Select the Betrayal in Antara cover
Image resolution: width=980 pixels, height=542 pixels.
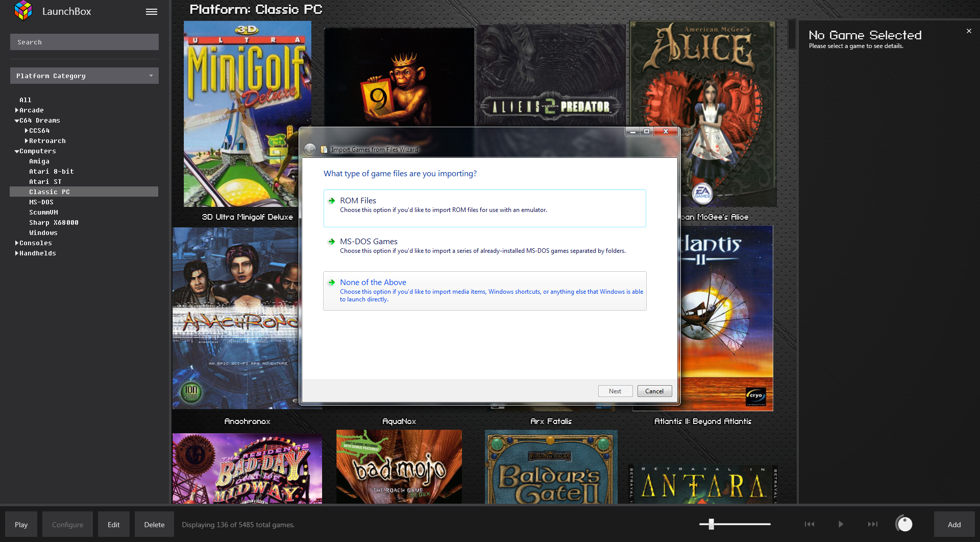coord(703,484)
